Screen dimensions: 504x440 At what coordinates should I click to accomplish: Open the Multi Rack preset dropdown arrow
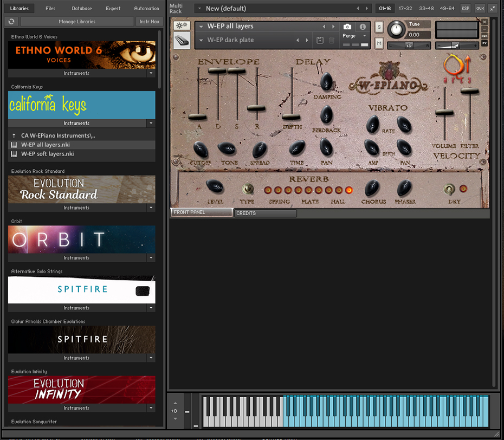199,8
